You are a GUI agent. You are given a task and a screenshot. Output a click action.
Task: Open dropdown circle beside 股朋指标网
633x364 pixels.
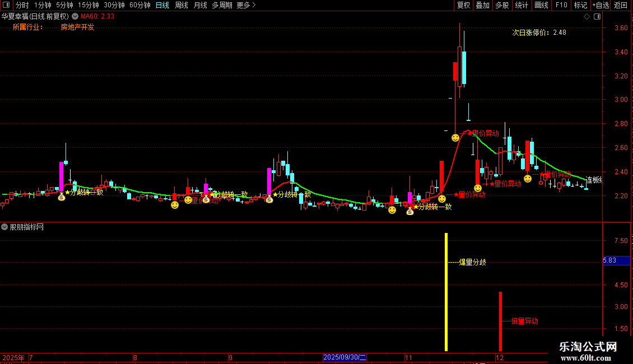pyautogui.click(x=4, y=227)
